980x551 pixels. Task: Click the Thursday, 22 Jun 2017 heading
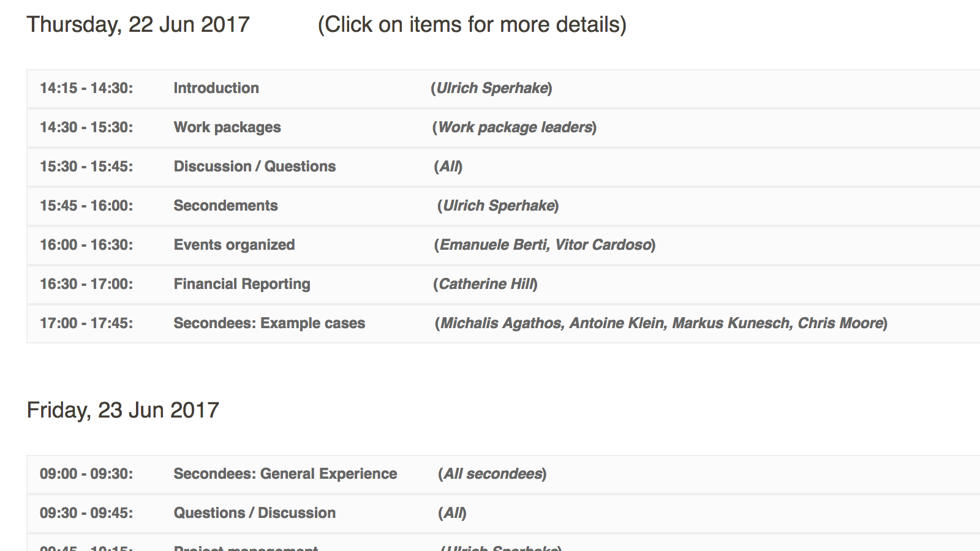point(138,24)
